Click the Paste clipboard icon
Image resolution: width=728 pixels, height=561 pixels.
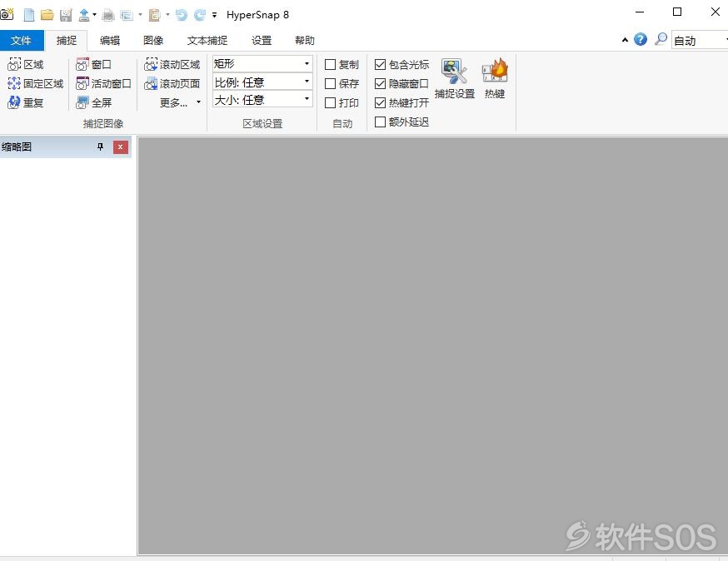(x=154, y=15)
